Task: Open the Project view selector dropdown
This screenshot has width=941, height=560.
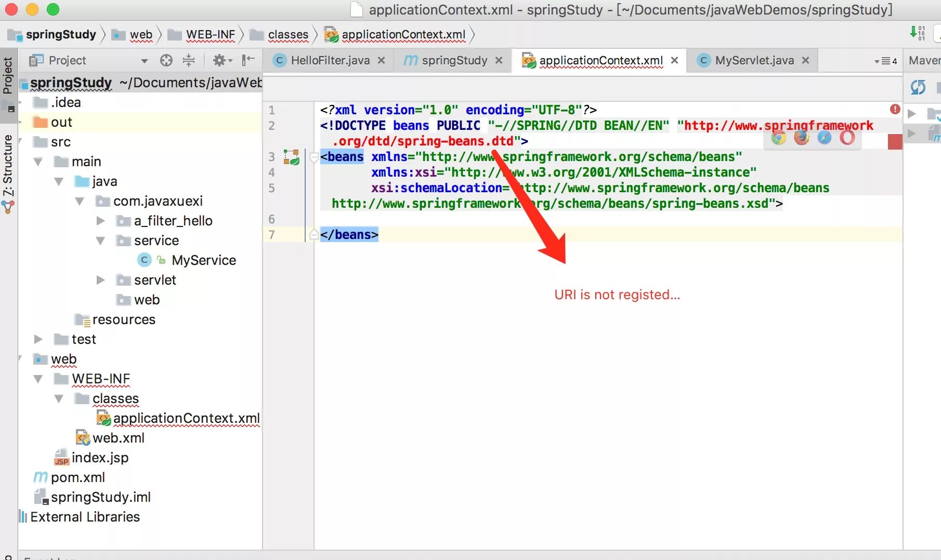Action: click(144, 61)
